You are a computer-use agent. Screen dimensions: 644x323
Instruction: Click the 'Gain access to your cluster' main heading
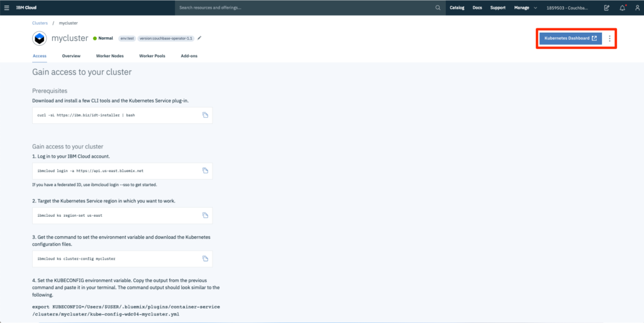[x=82, y=72]
